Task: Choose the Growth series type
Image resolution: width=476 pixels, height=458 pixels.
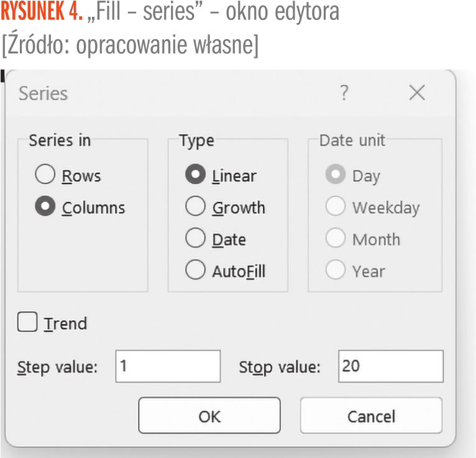Action: point(195,207)
